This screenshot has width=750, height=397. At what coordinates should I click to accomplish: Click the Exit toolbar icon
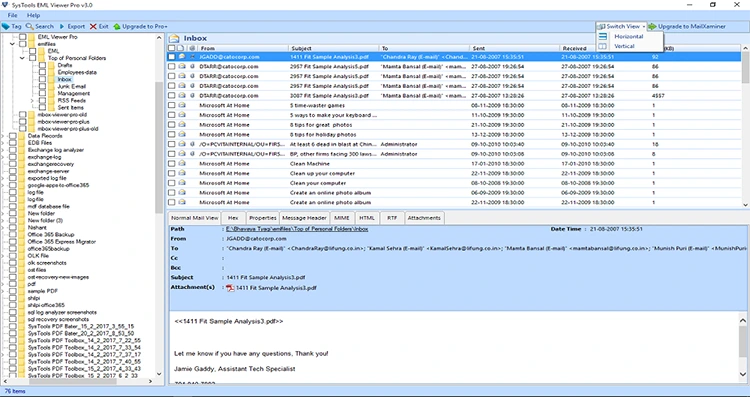[93, 26]
